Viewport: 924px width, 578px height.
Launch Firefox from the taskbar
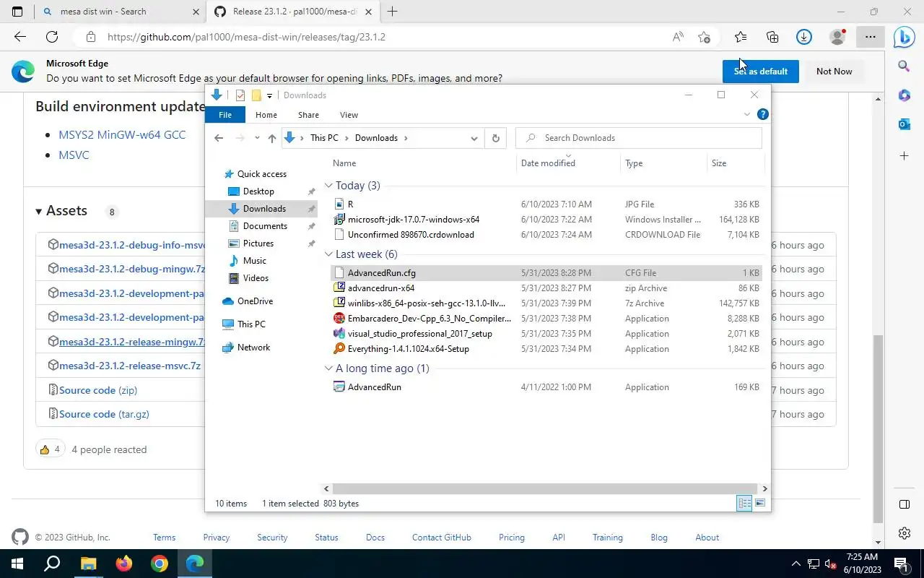click(124, 564)
